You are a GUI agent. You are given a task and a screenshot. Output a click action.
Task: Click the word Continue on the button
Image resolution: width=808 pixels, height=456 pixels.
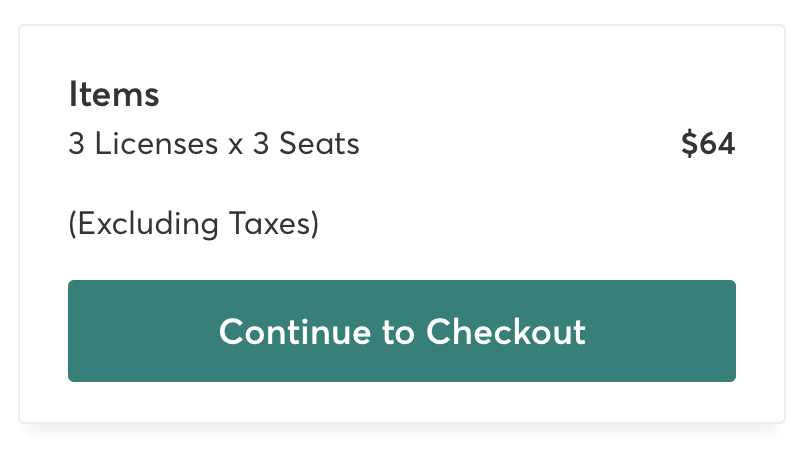[295, 331]
